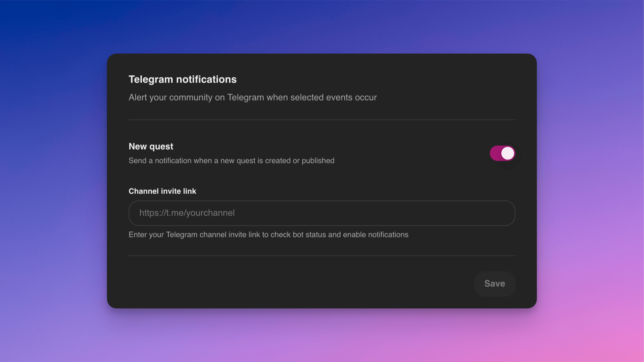Click the helper text about checking bot status
Screen dimensions: 644x362
click(x=268, y=235)
